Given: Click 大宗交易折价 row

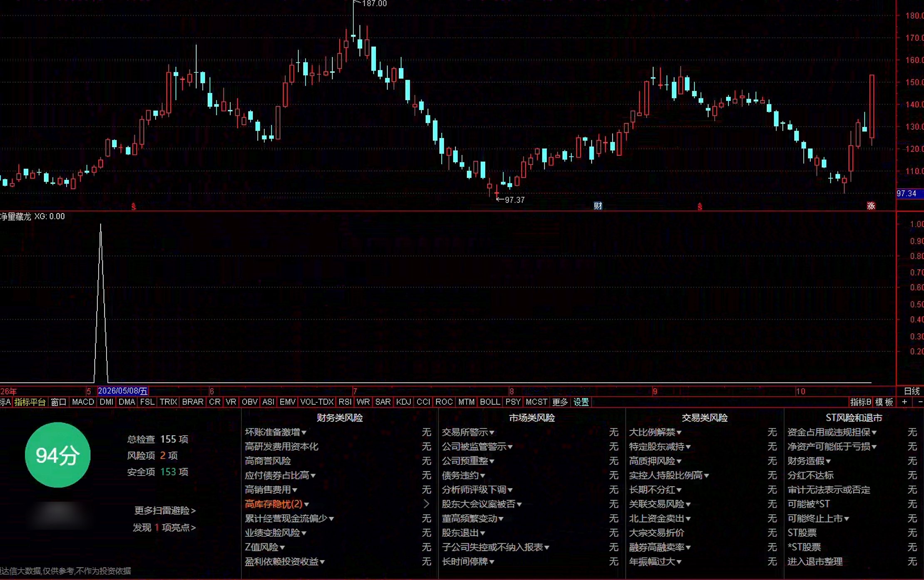Looking at the screenshot, I should click(x=703, y=533).
